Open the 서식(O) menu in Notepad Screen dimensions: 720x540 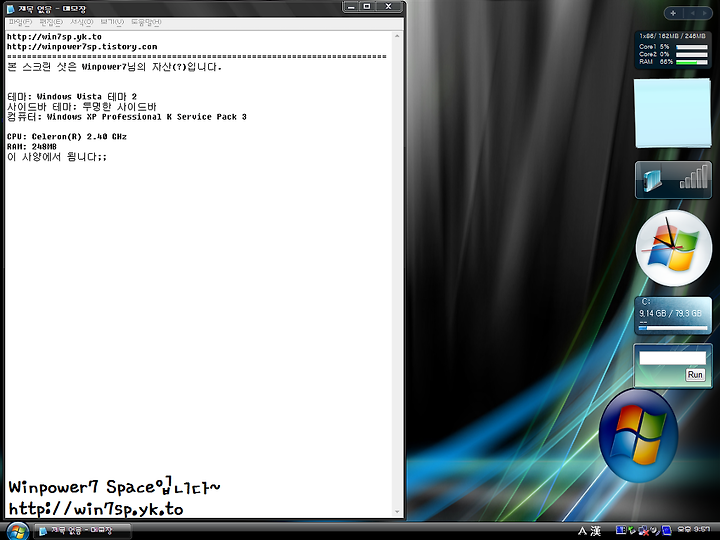pos(82,22)
